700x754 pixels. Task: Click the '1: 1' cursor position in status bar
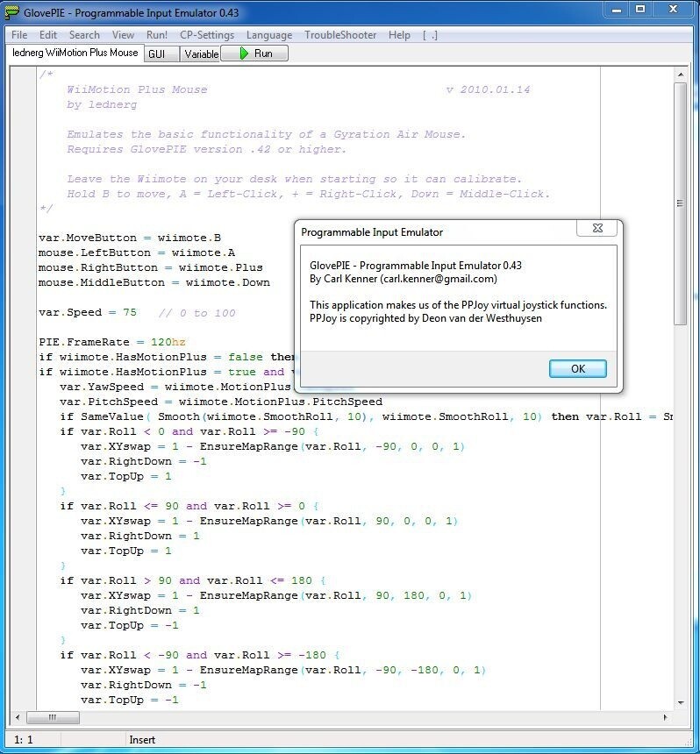coord(23,740)
